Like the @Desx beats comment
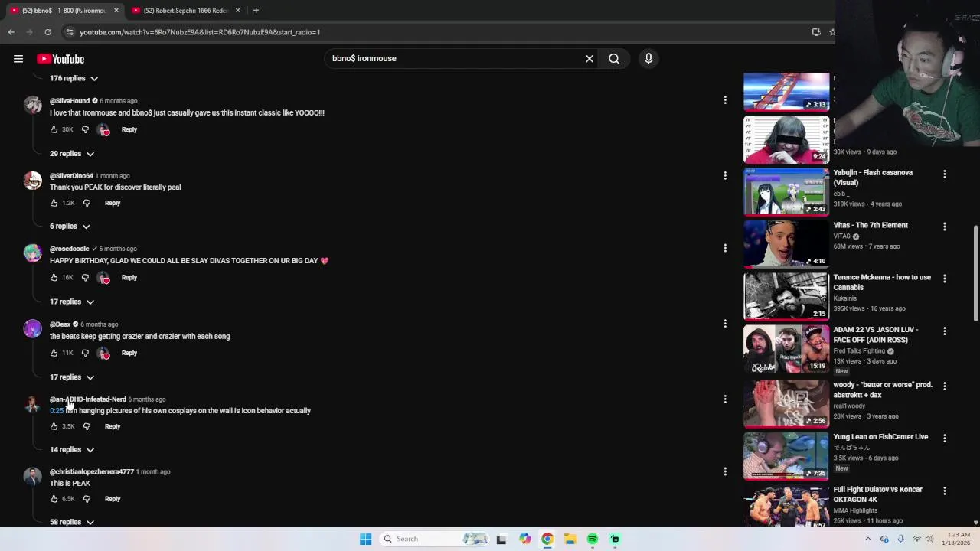This screenshot has width=980, height=551. pyautogui.click(x=54, y=353)
